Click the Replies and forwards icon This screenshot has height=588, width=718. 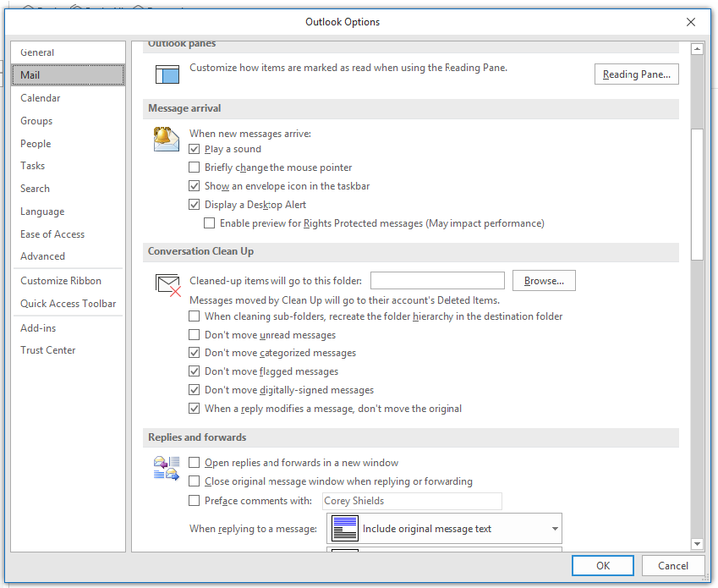pyautogui.click(x=167, y=466)
